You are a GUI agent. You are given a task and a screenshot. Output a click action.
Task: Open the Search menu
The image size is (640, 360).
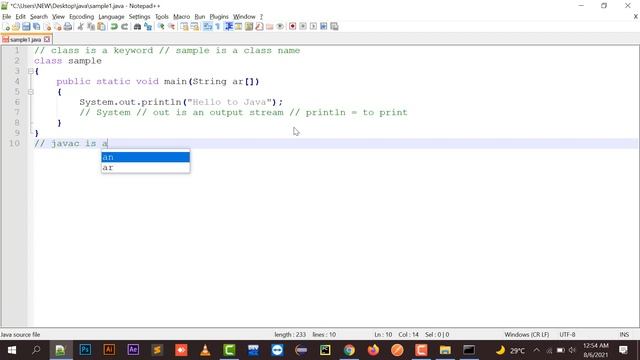[x=39, y=17]
